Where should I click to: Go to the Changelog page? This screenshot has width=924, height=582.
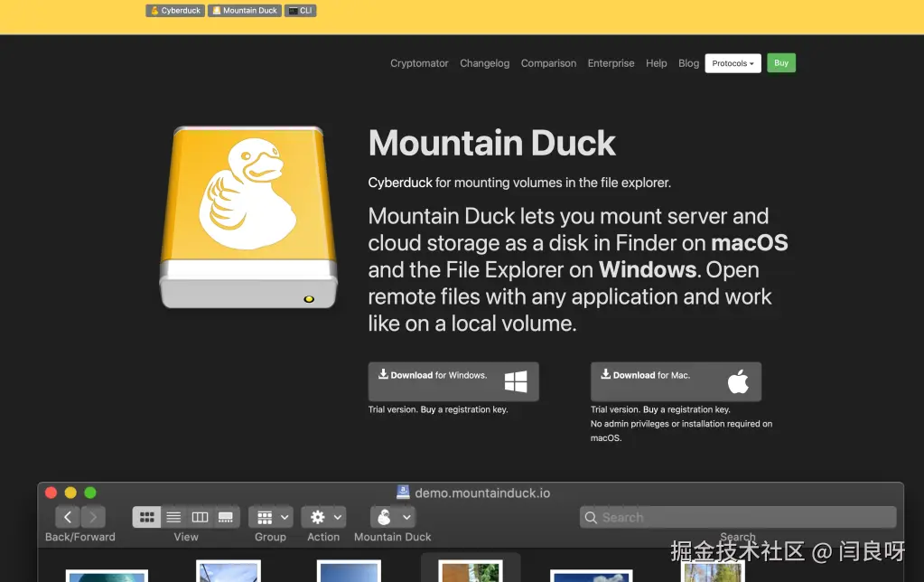484,63
